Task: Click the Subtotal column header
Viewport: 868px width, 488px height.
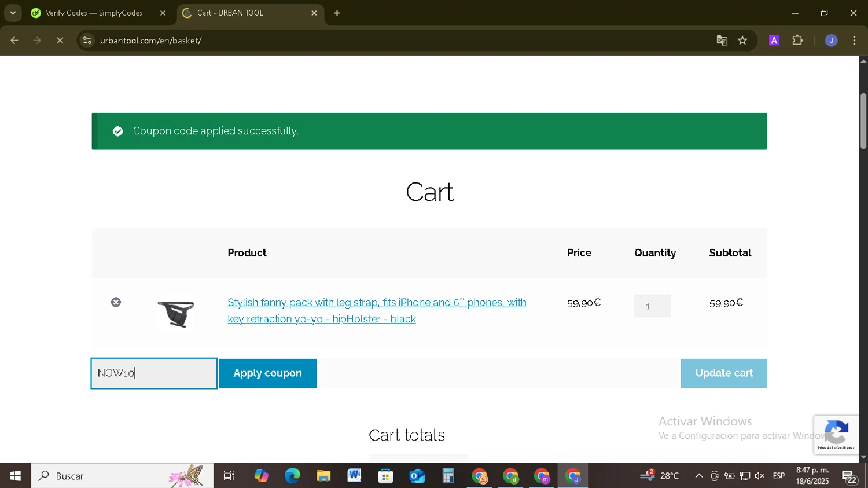Action: pyautogui.click(x=730, y=253)
